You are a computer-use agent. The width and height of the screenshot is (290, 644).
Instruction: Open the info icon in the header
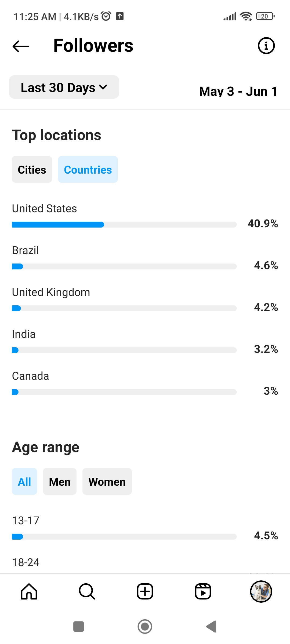(266, 46)
